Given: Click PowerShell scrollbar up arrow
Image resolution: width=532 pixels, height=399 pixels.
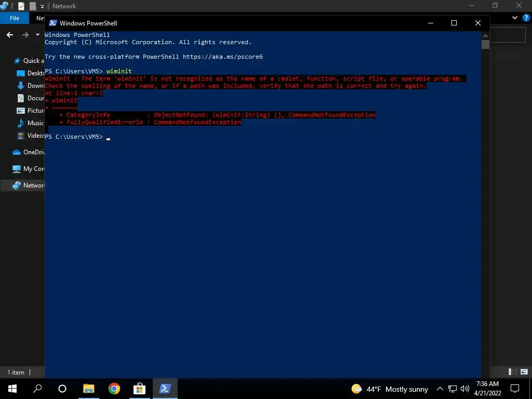Looking at the screenshot, I should click(x=485, y=36).
